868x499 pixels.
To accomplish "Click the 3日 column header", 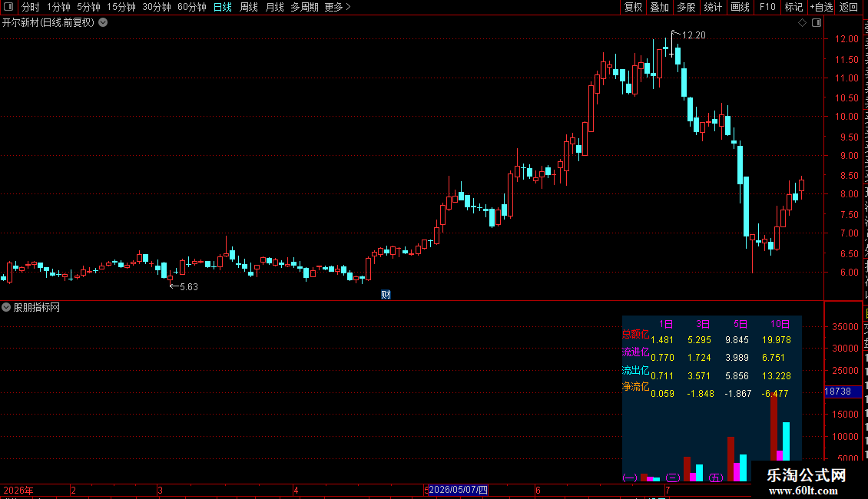I will click(x=703, y=324).
